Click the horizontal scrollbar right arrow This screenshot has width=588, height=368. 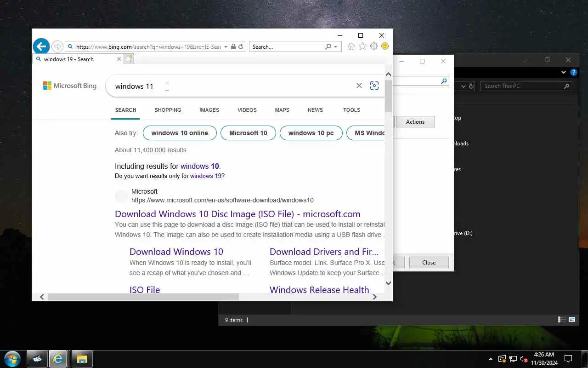pos(374,297)
